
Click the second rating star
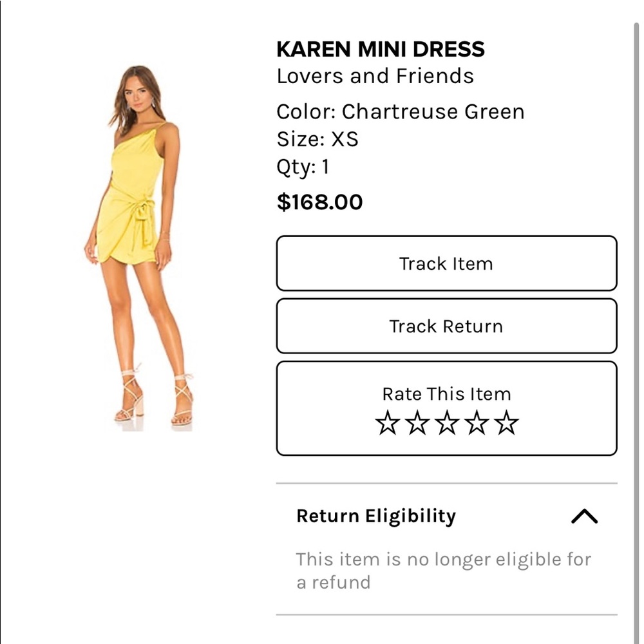click(x=418, y=422)
